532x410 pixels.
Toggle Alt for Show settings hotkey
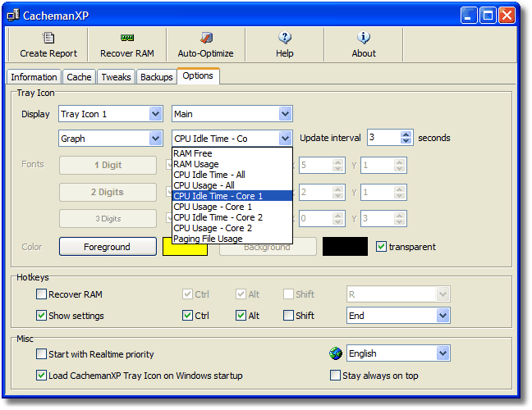point(241,315)
